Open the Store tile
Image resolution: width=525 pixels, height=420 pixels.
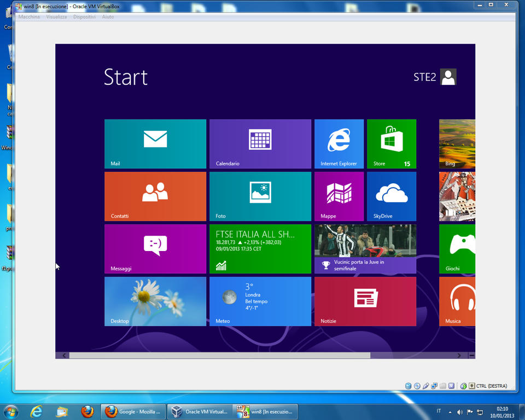tap(392, 144)
